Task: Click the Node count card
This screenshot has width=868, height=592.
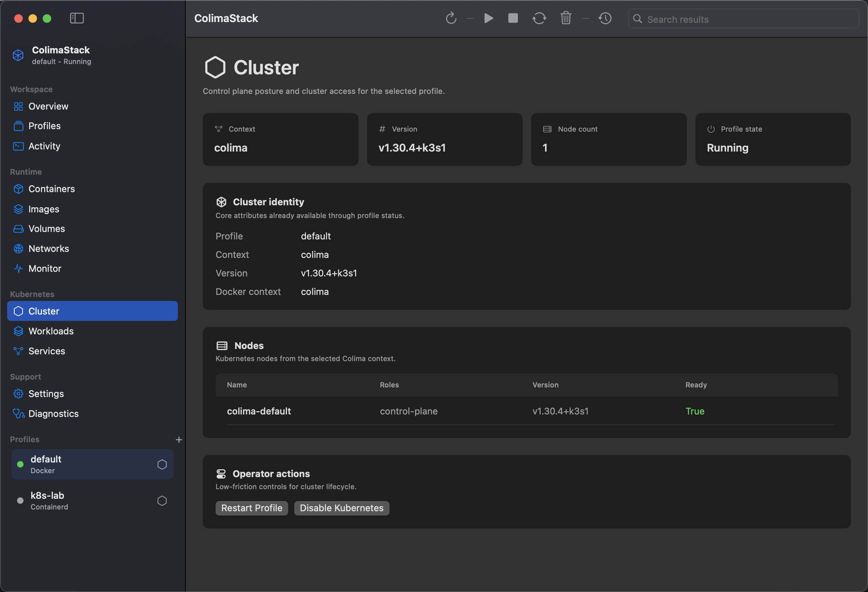Action: 609,139
